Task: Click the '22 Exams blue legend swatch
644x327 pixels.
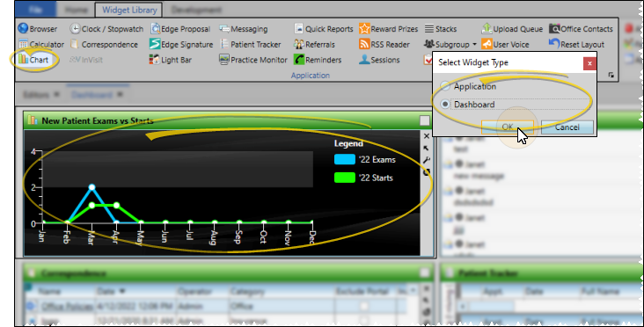Action: 345,160
